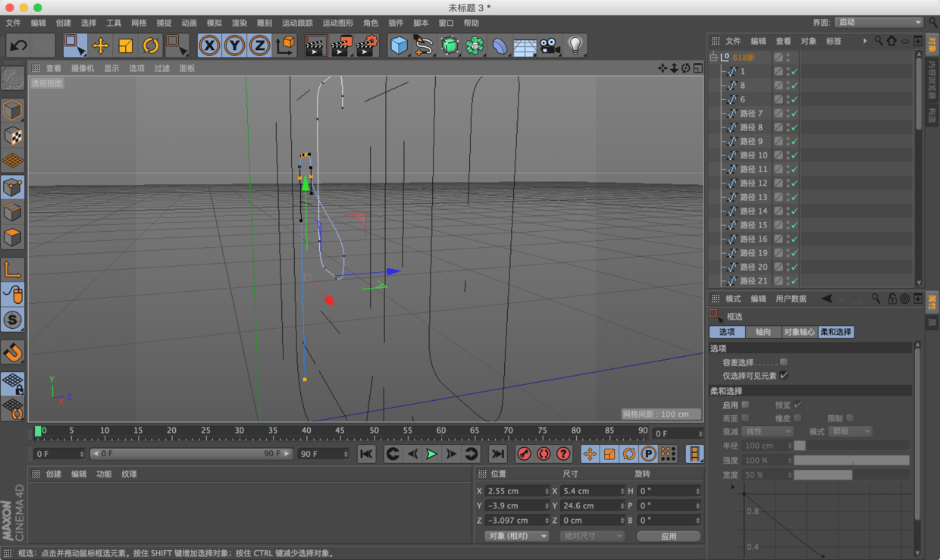Screen dimensions: 940x560
Task: Toggle visibility check for 路径 7
Action: coord(794,114)
